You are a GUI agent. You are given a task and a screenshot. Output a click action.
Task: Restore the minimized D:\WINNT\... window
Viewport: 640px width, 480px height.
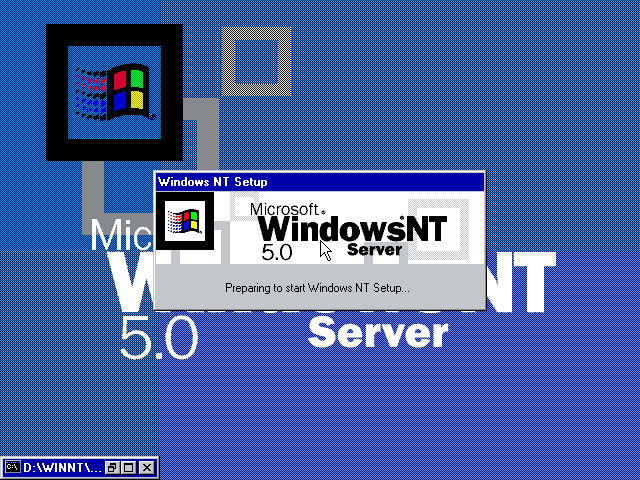(111, 467)
